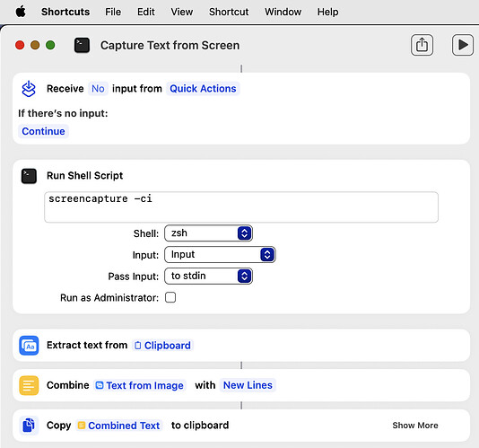Click the Receive input layers icon
479x448 pixels.
pyautogui.click(x=29, y=89)
